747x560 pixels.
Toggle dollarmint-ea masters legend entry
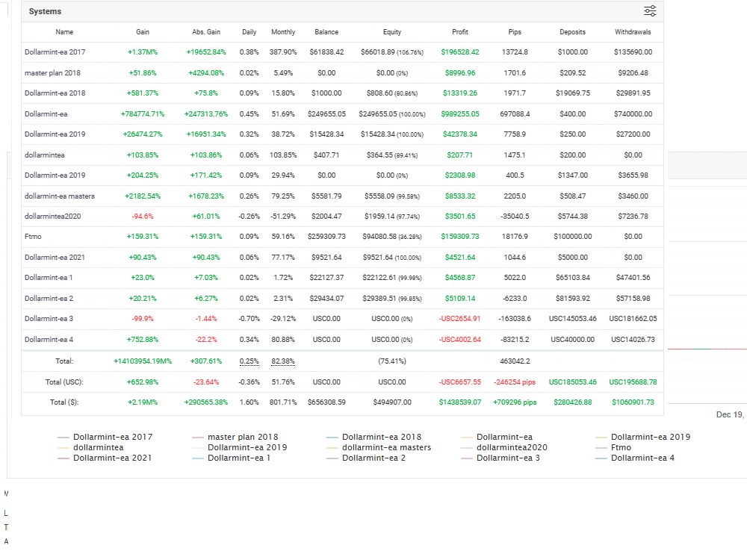pos(378,447)
